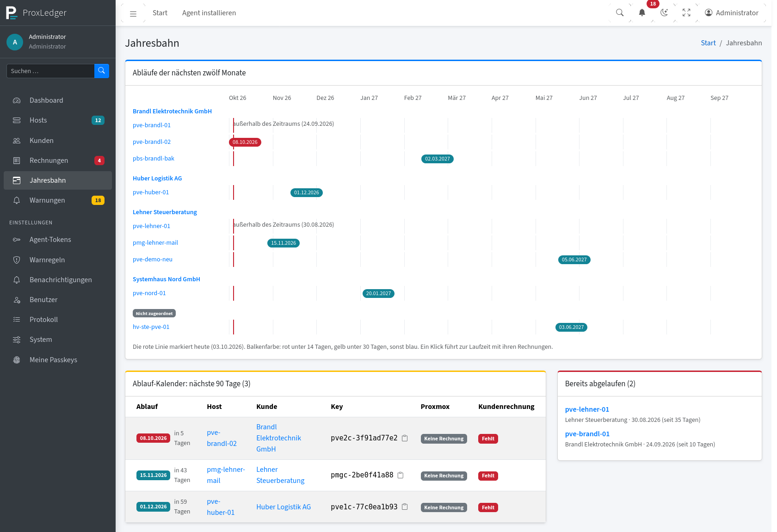This screenshot has height=532, width=777.
Task: Copy key pve2c-3f91ad77e2 with clipboard icon
Action: (x=405, y=438)
